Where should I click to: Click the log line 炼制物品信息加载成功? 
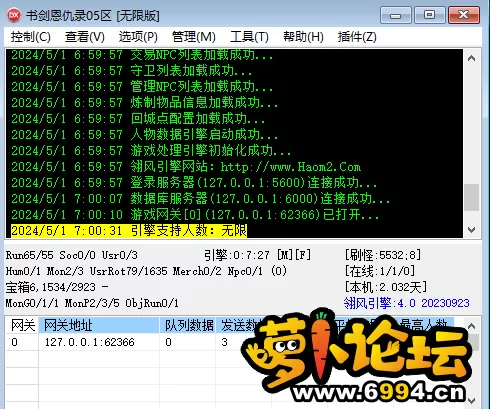[x=144, y=103]
